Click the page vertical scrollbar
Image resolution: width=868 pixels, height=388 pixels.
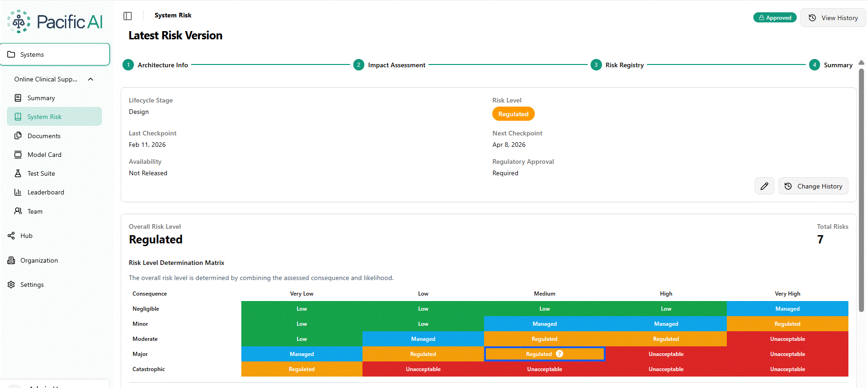pos(861,190)
